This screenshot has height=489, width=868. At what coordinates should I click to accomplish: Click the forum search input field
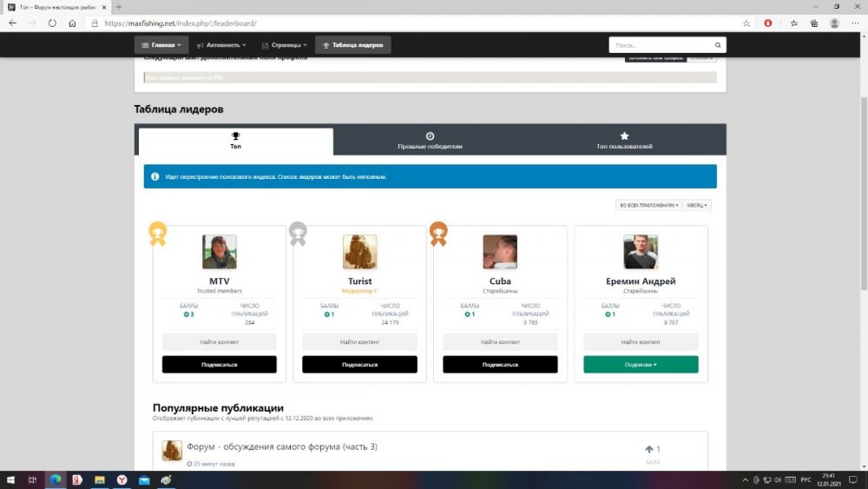click(x=660, y=45)
